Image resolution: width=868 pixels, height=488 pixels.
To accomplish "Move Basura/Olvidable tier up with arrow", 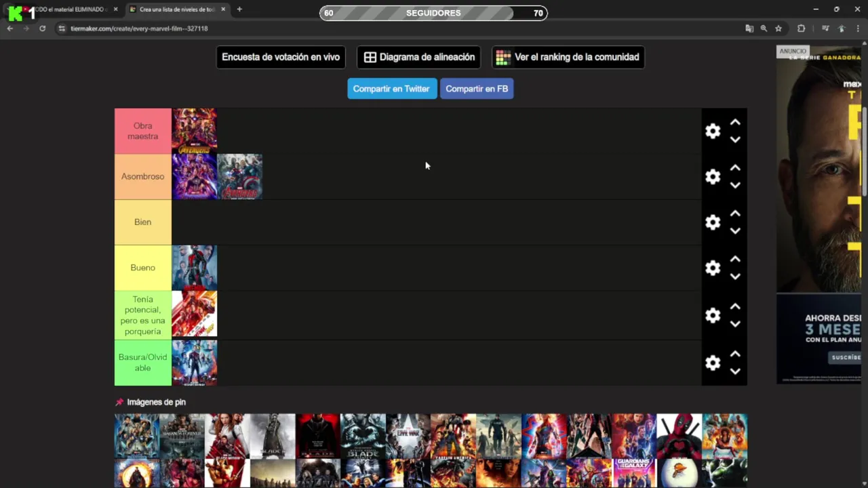I will point(735,354).
